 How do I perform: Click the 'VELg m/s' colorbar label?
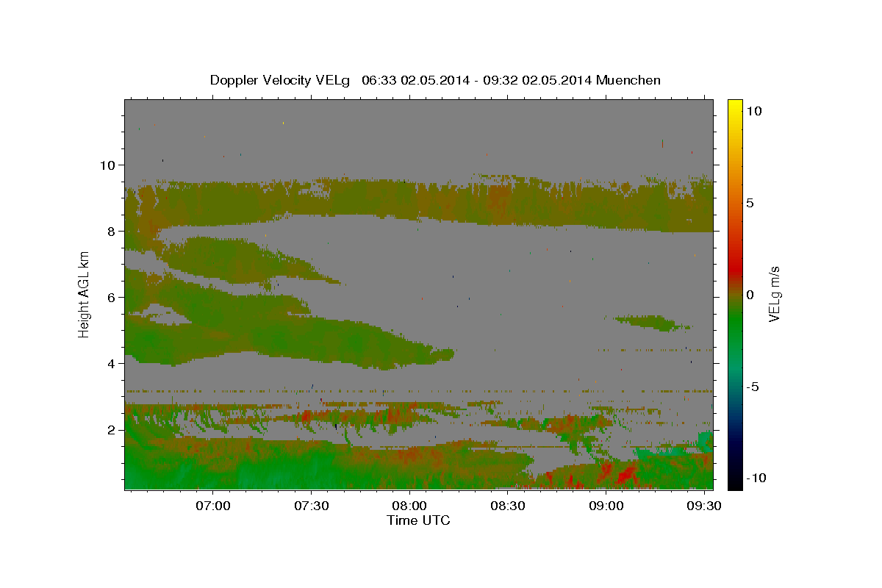[774, 294]
